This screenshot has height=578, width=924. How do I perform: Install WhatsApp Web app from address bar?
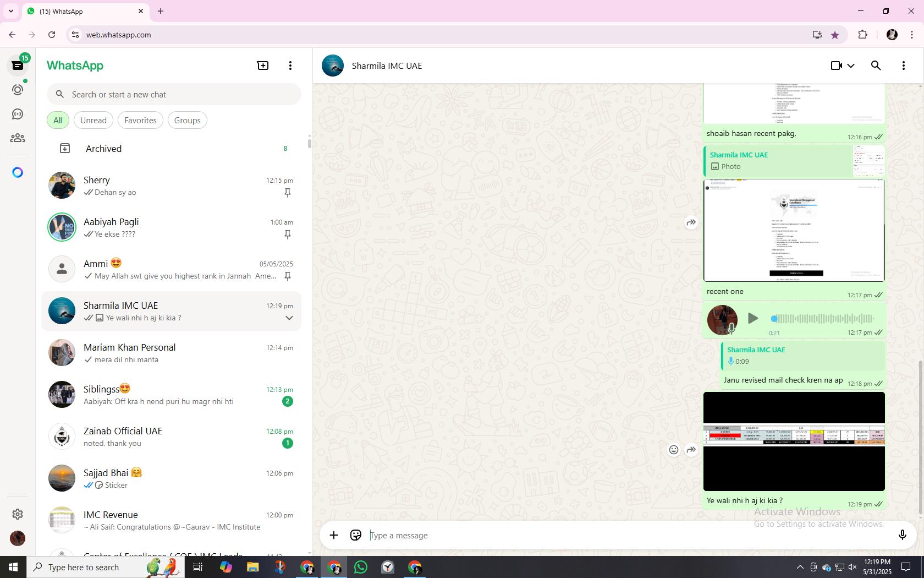point(817,35)
